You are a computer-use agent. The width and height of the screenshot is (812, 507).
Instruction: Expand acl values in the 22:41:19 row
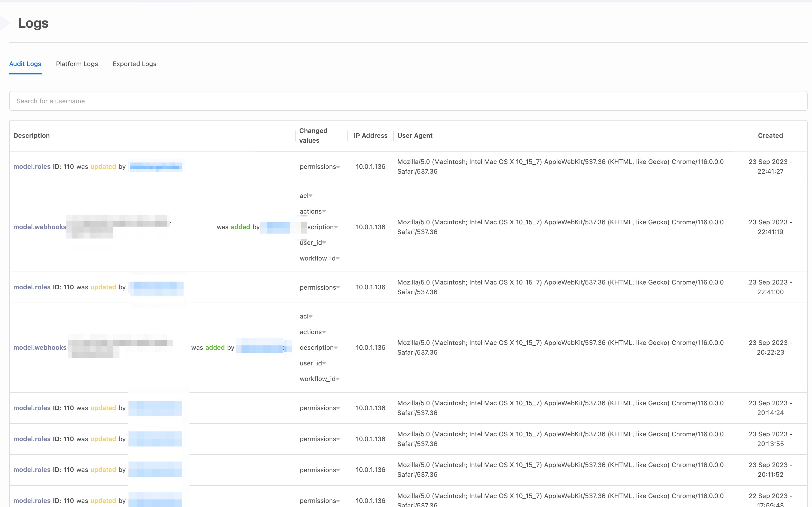click(x=306, y=196)
